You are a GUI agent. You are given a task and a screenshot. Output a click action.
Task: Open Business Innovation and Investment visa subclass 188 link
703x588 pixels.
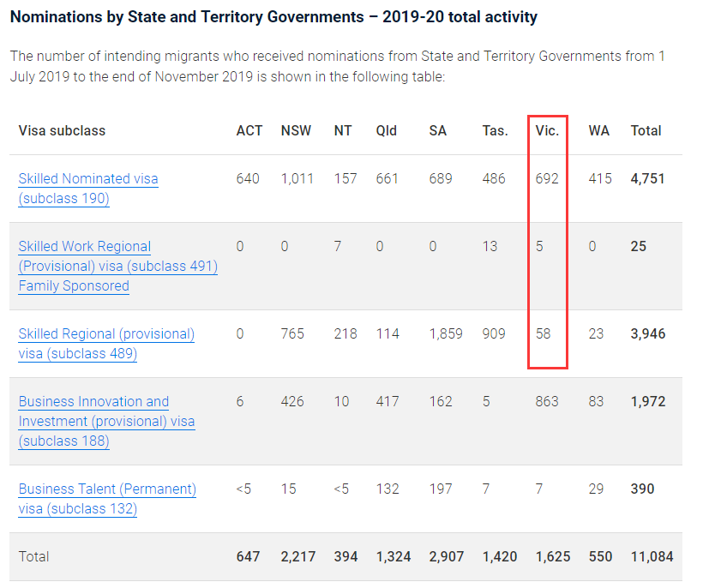[x=93, y=402]
